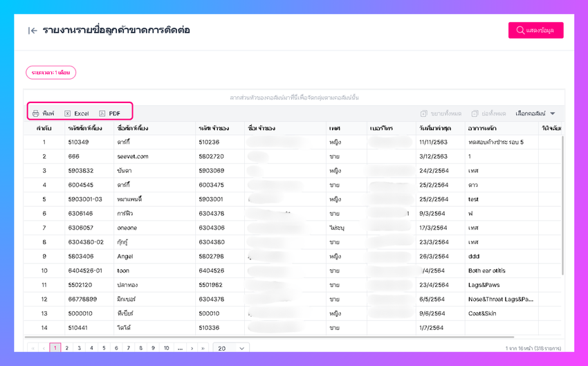The height and width of the screenshot is (366, 588).
Task: Open the page size dropdown showing 20
Action: click(231, 348)
